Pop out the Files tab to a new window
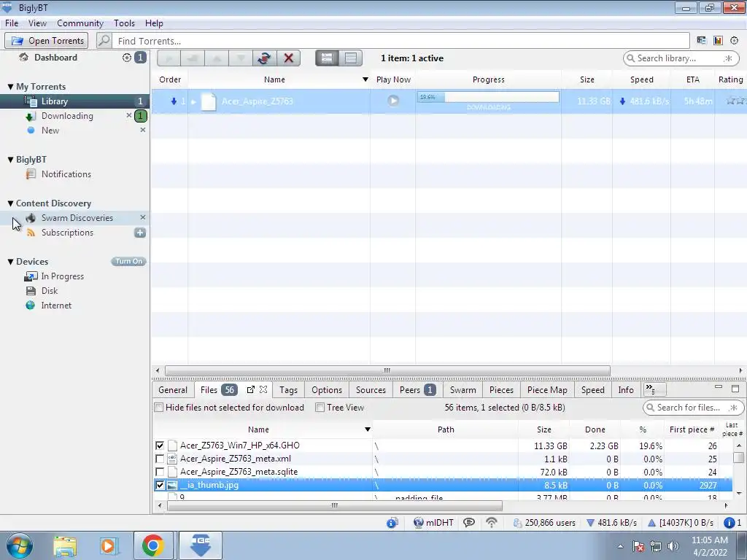The height and width of the screenshot is (560, 747). click(x=251, y=389)
